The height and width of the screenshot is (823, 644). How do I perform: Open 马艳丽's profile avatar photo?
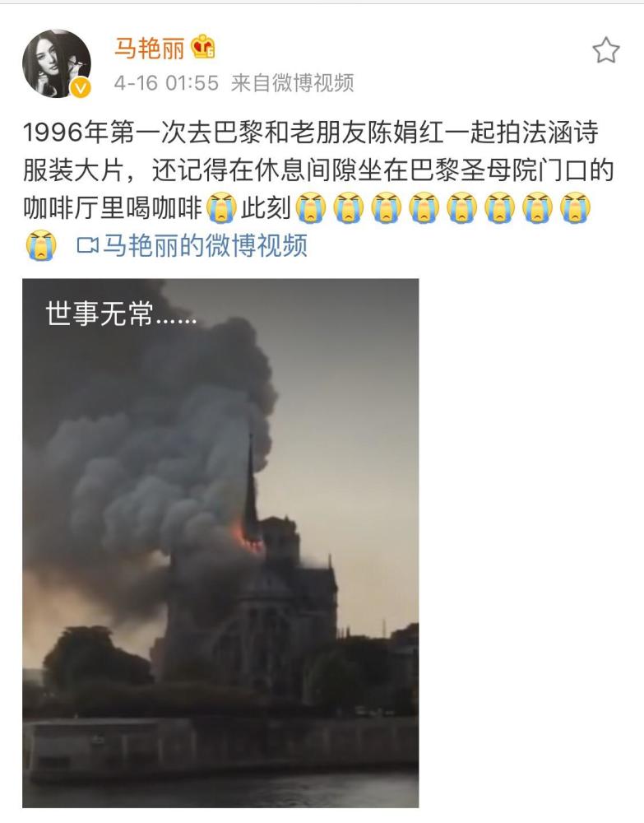pyautogui.click(x=56, y=63)
